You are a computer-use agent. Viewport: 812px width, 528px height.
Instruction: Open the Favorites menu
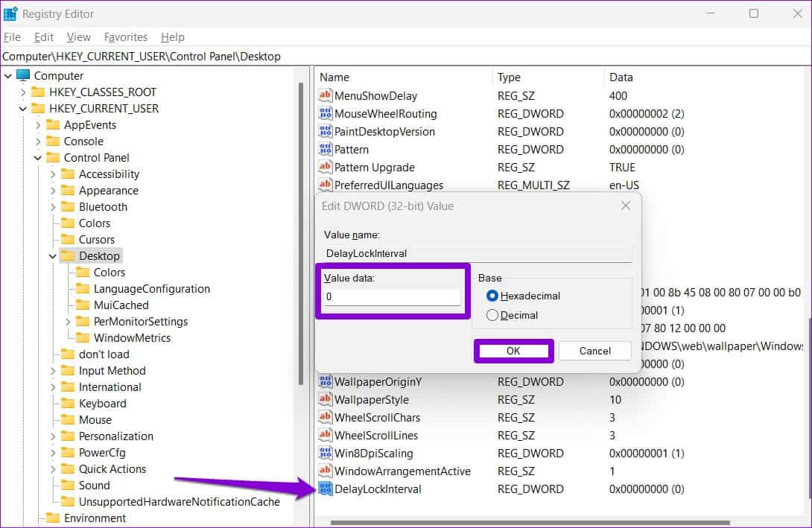(x=126, y=37)
